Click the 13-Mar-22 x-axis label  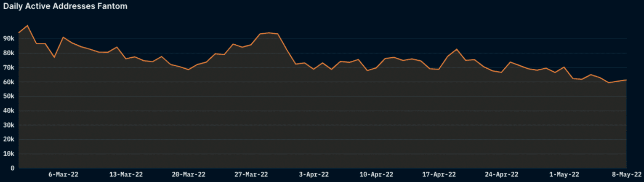click(x=126, y=174)
